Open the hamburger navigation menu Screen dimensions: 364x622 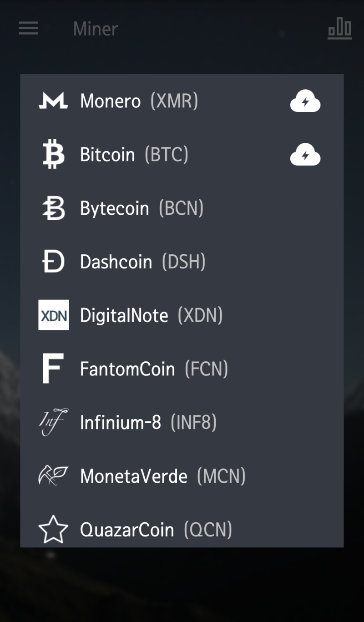28,29
